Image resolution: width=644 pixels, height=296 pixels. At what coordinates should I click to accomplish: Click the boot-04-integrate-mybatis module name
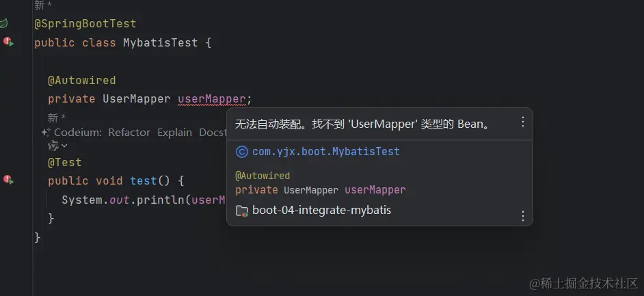(321, 211)
